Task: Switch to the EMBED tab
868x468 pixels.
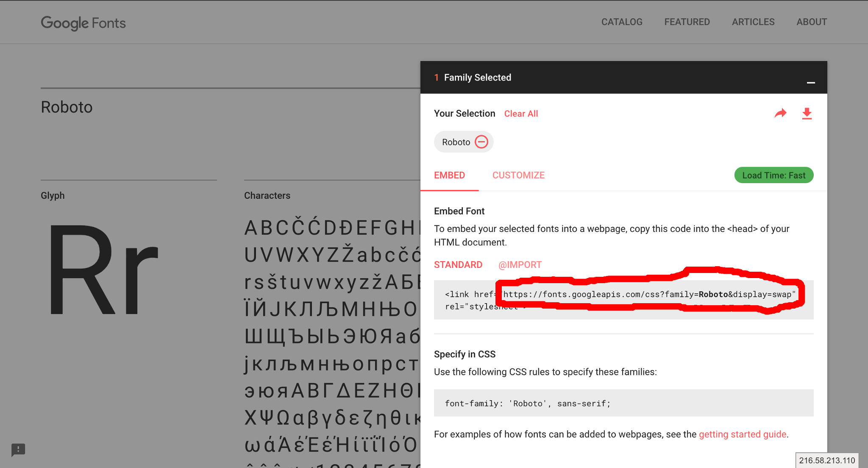Action: [x=449, y=175]
